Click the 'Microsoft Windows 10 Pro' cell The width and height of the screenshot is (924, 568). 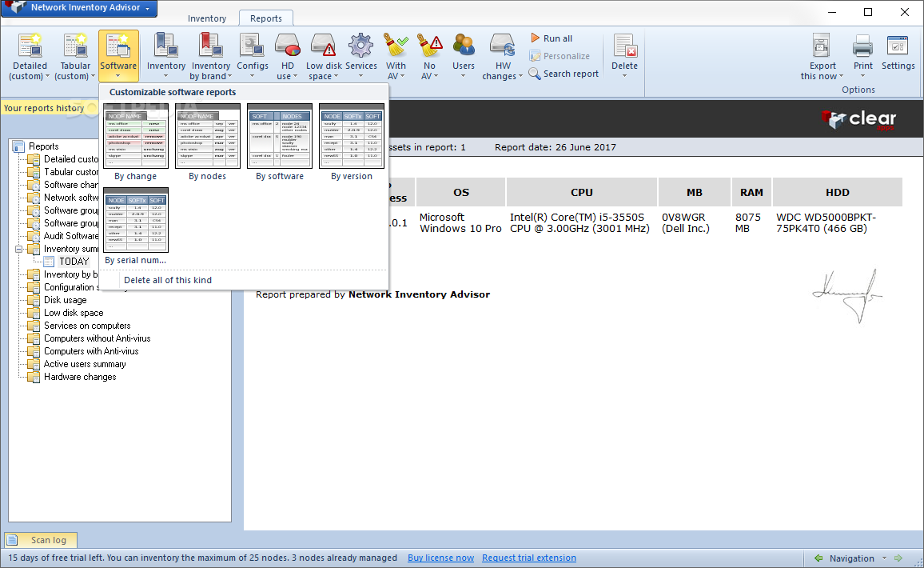(x=460, y=223)
